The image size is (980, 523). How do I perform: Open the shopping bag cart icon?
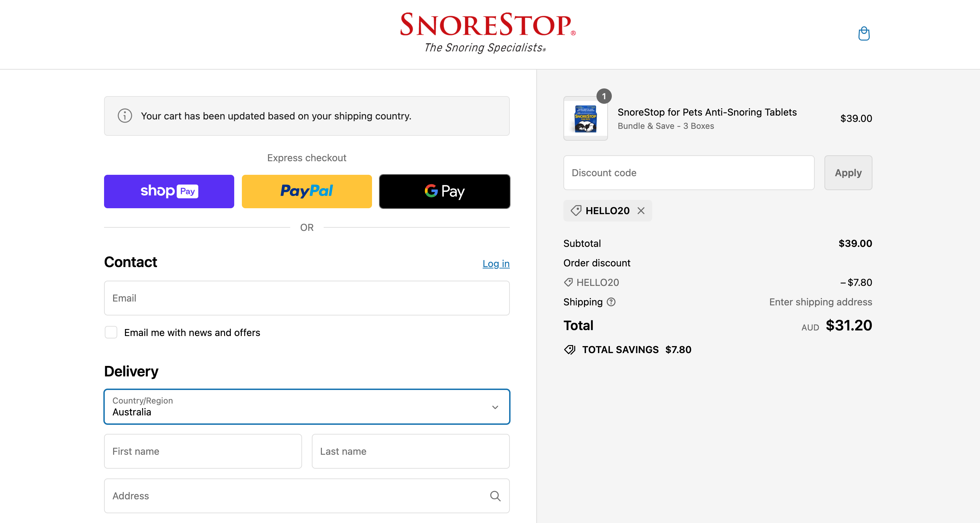coord(863,33)
